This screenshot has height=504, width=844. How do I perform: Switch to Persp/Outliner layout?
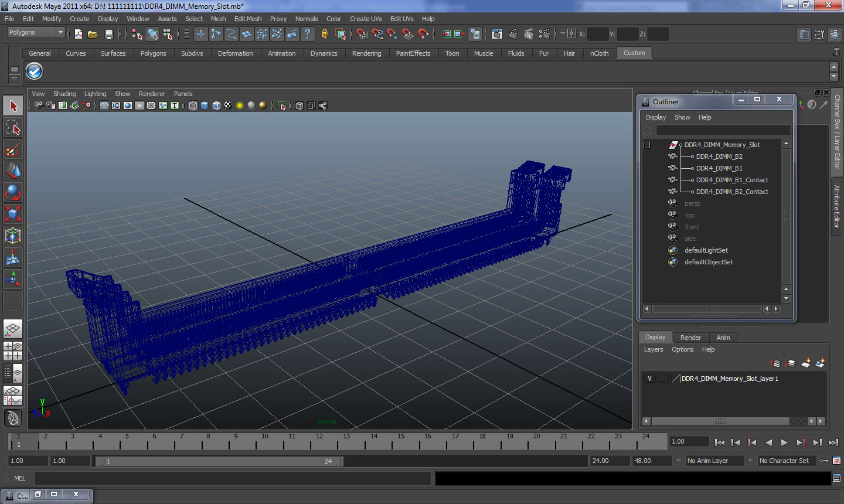13,372
